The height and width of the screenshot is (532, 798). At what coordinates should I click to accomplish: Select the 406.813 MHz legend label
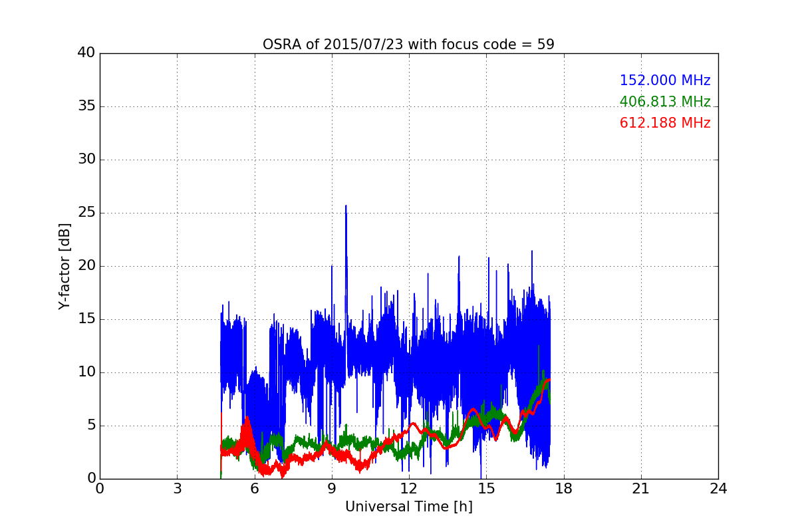coord(665,102)
